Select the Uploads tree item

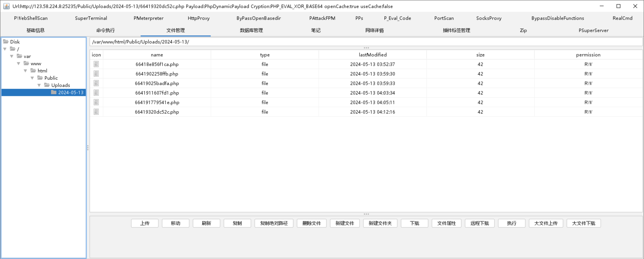pos(61,85)
